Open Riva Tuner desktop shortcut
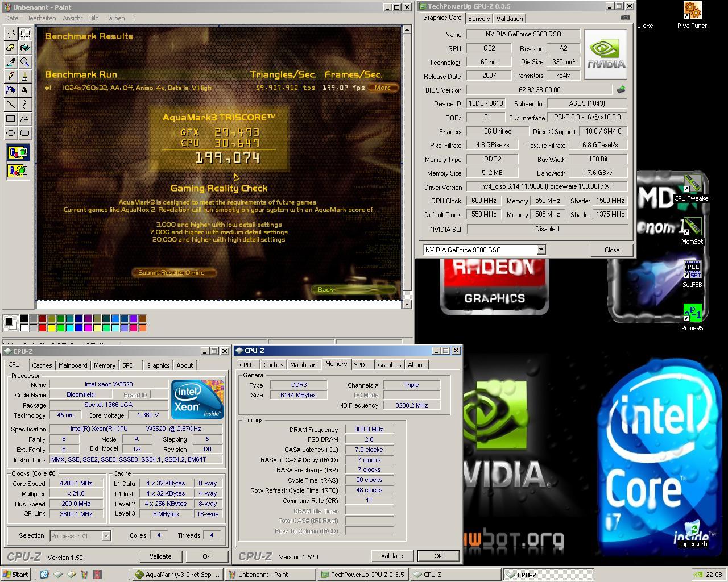 [692, 15]
